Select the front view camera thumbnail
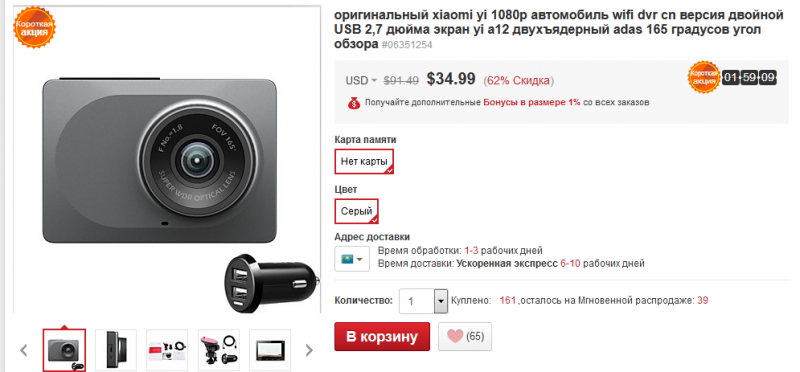Screen dimensions: 800x372 coord(64,350)
